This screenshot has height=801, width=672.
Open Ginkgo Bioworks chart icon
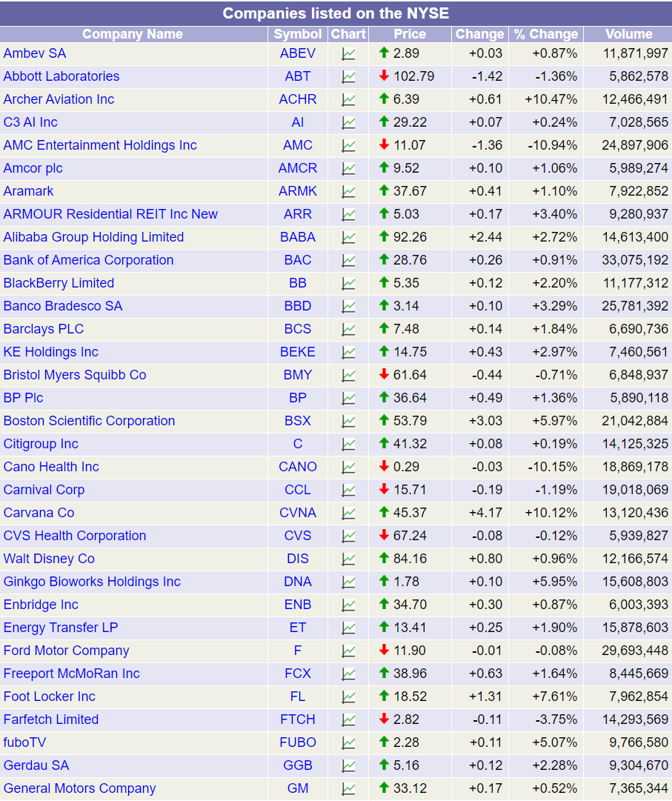pos(348,582)
